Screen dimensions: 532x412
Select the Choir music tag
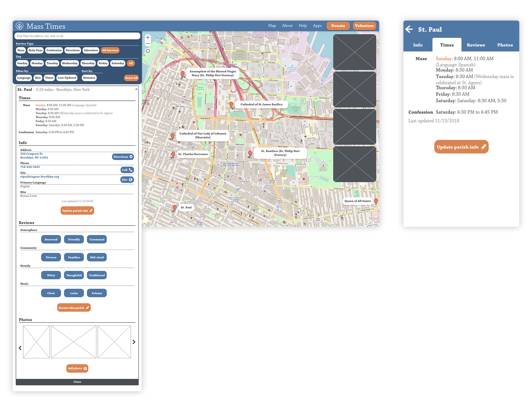coord(51,293)
